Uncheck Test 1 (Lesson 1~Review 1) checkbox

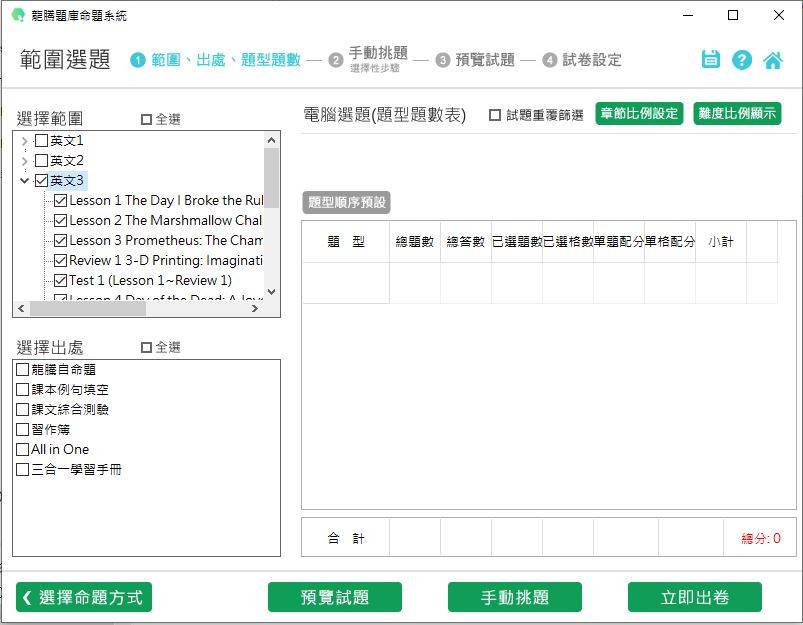(x=60, y=280)
